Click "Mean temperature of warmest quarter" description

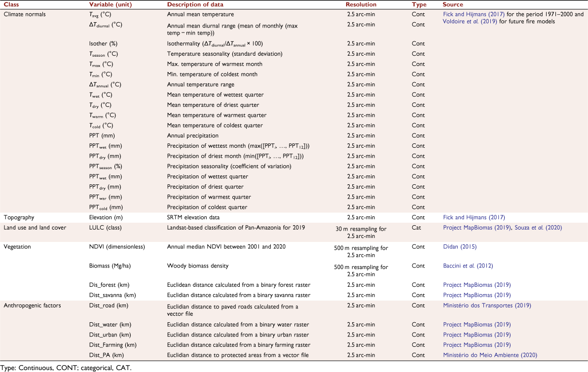pyautogui.click(x=217, y=115)
